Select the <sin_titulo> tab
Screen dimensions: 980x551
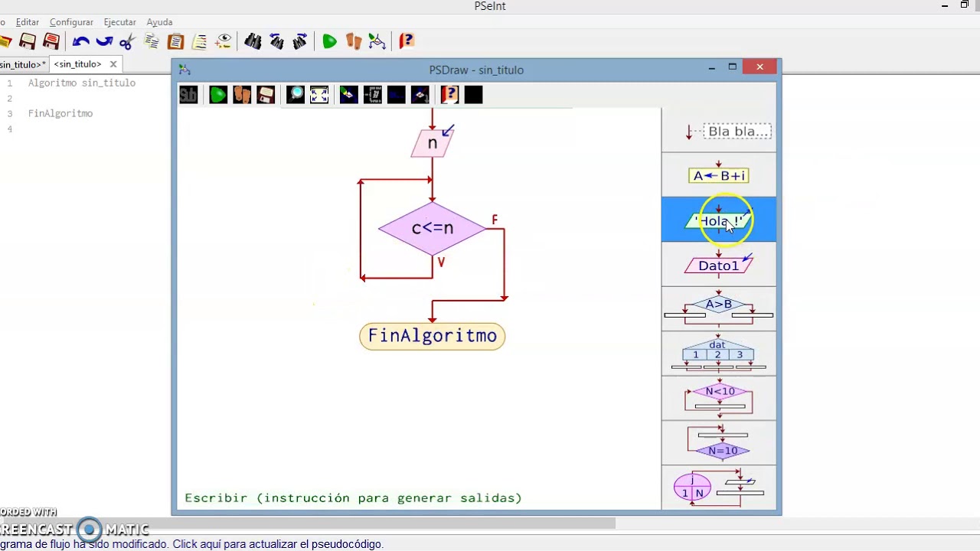[x=77, y=64]
